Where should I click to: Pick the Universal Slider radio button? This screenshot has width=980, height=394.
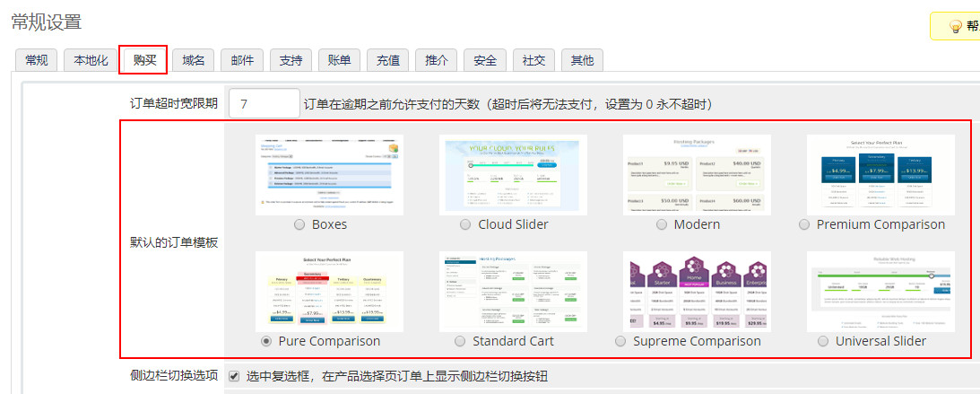coord(823,341)
